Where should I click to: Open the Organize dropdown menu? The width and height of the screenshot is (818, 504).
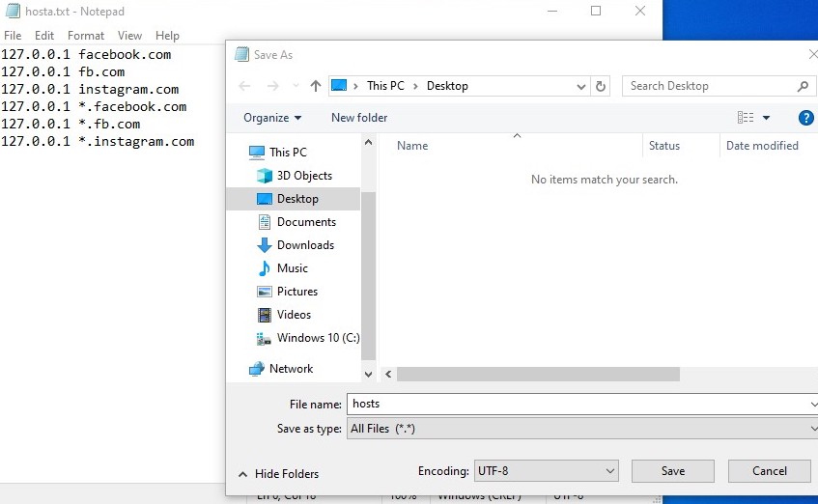pos(272,118)
